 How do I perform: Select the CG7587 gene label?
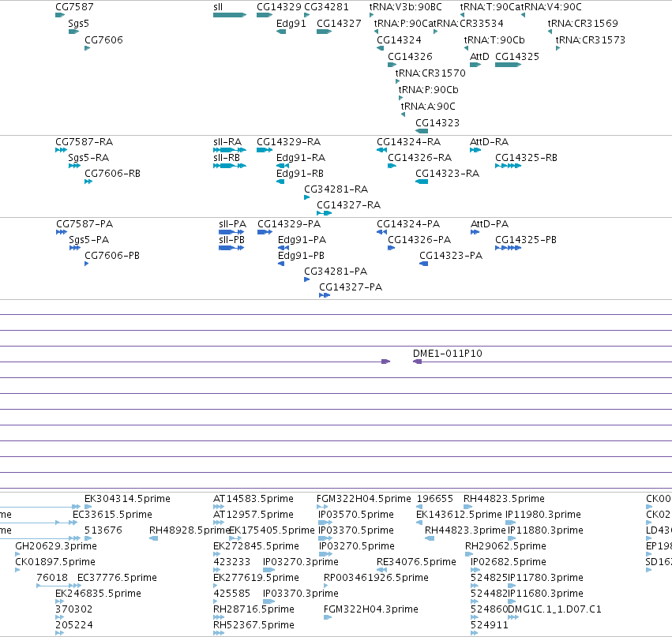pos(74,7)
